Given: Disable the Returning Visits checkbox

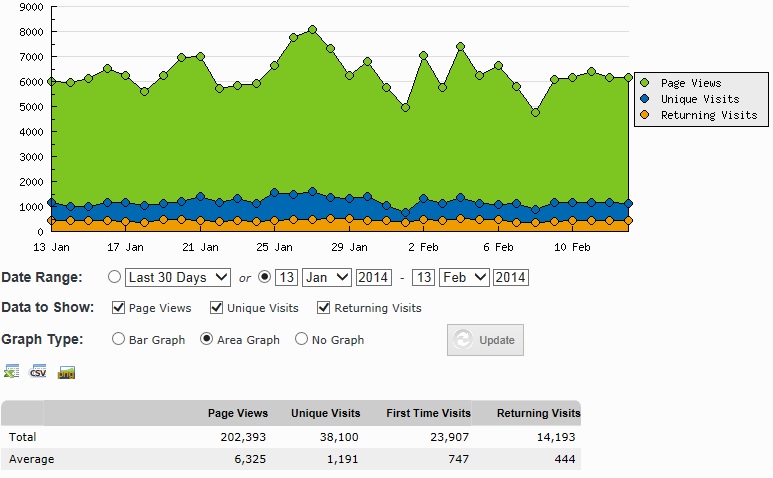Looking at the screenshot, I should pyautogui.click(x=324, y=308).
